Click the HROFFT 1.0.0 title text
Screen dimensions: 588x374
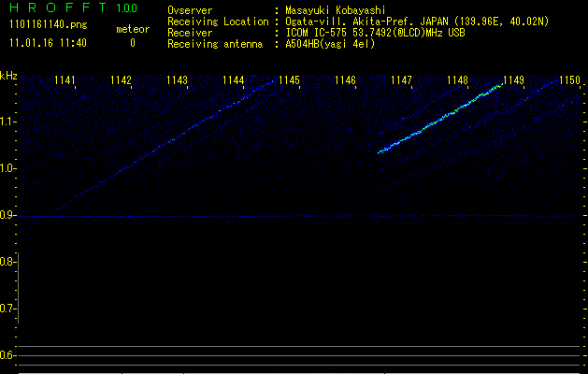(73, 7)
